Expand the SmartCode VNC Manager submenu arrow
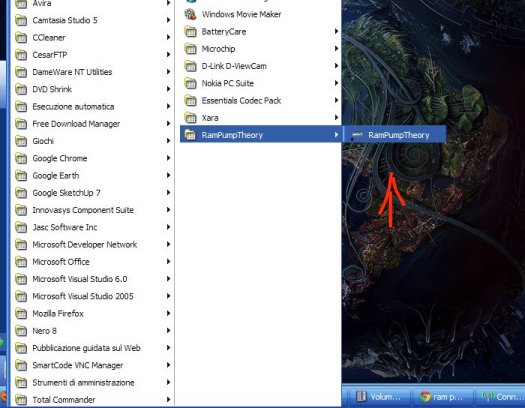 [168, 365]
